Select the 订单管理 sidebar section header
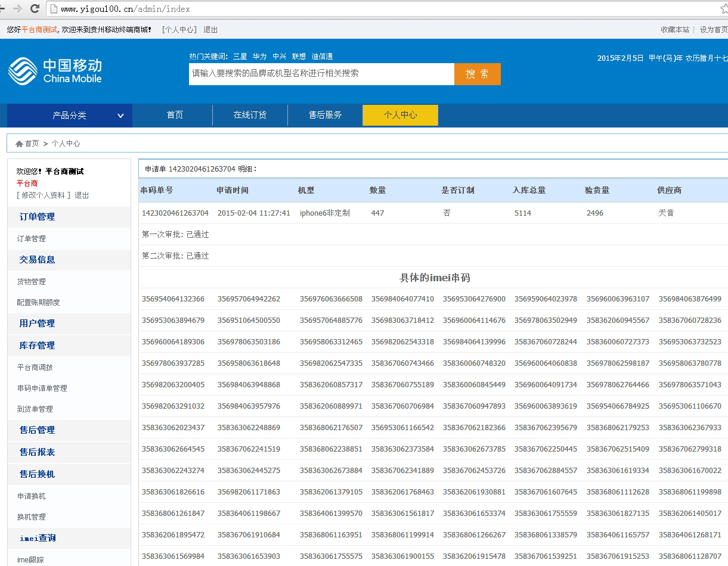 [69, 217]
